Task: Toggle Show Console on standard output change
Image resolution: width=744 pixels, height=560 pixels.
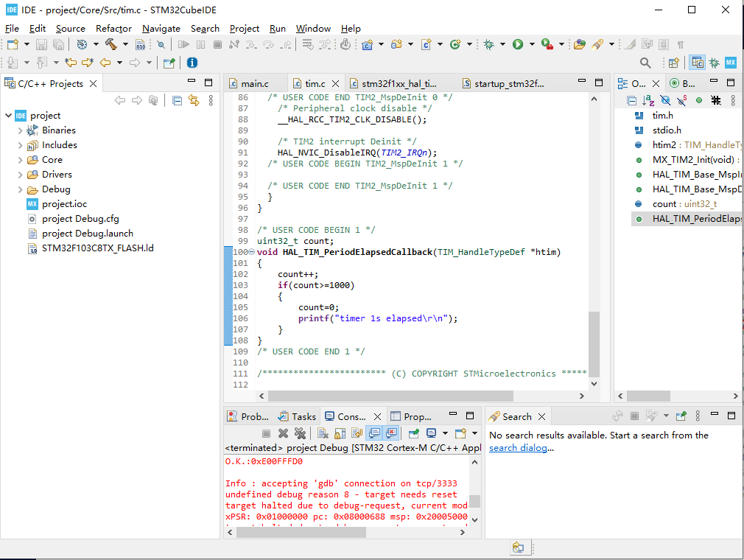Action: [x=374, y=433]
